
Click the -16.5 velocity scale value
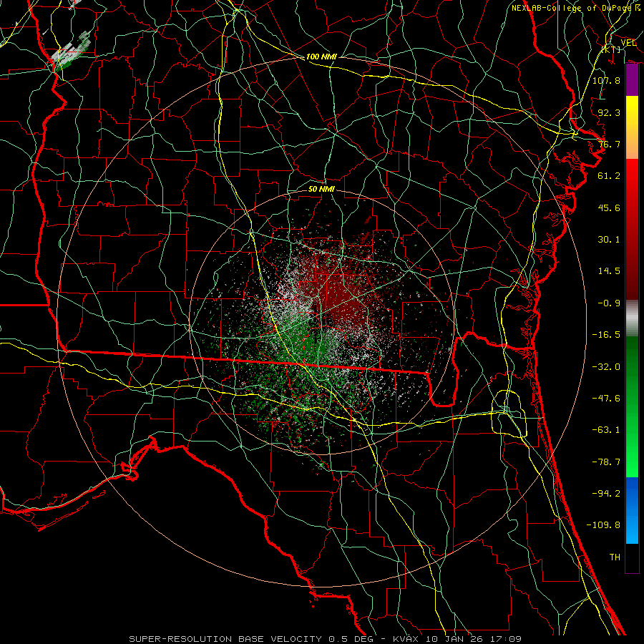click(606, 335)
